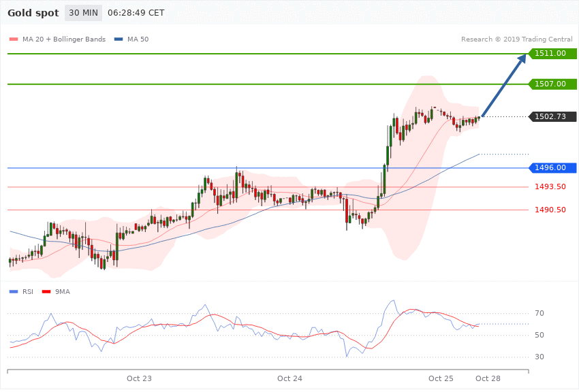Viewport: 579px width, 392px height.
Task: Click the Research © 2019 Trading Central credit
Action: point(516,39)
